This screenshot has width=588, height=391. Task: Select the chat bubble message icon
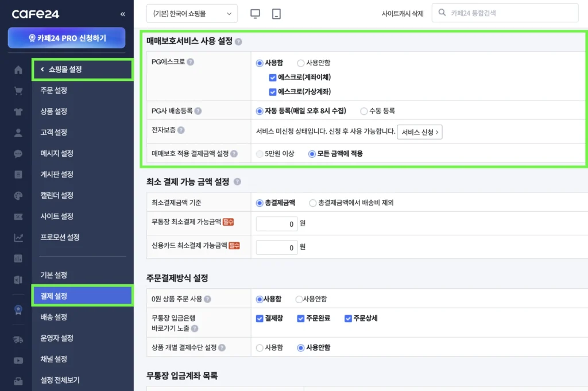point(17,153)
